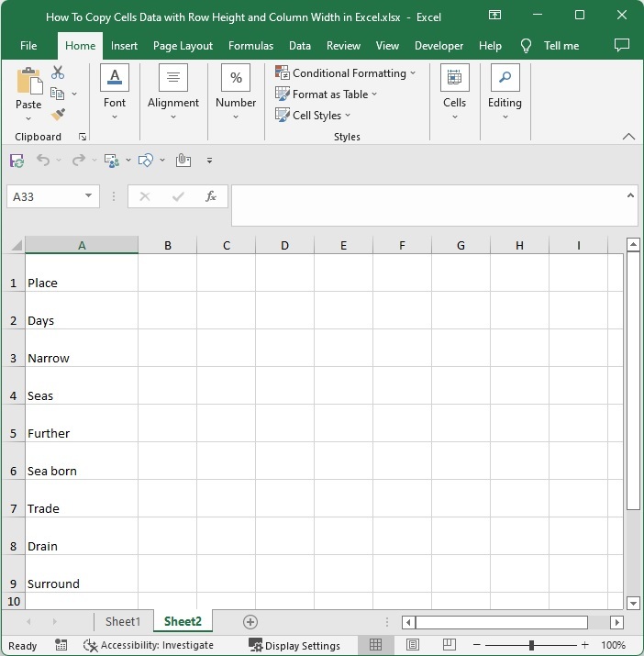
Task: Click the Cancel X in formula bar
Action: tap(145, 196)
